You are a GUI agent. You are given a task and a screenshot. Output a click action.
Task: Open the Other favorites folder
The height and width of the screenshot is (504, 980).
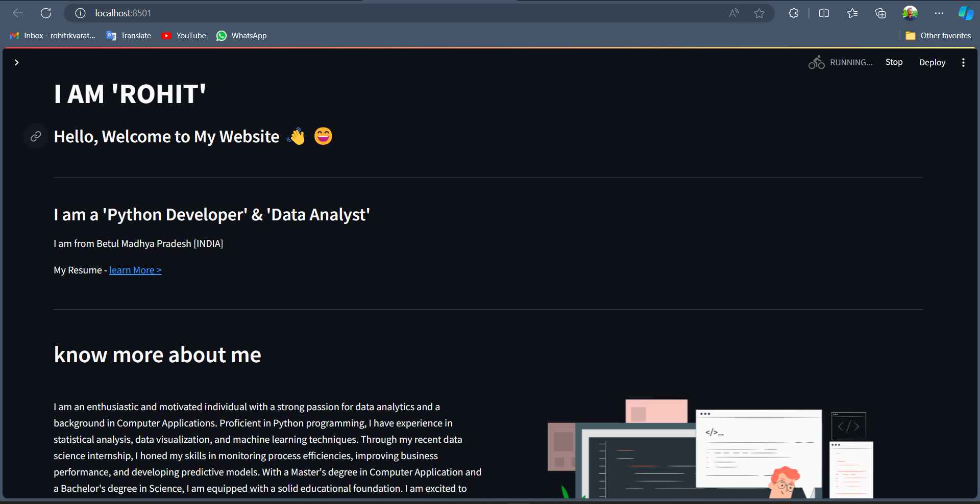(938, 36)
